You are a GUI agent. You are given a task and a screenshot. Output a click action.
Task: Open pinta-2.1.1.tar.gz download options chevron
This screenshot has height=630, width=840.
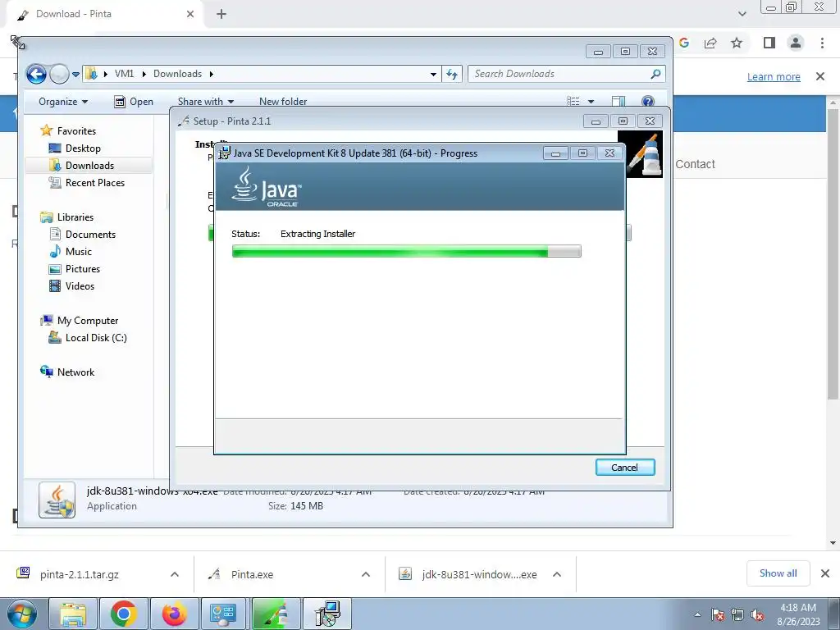(175, 574)
